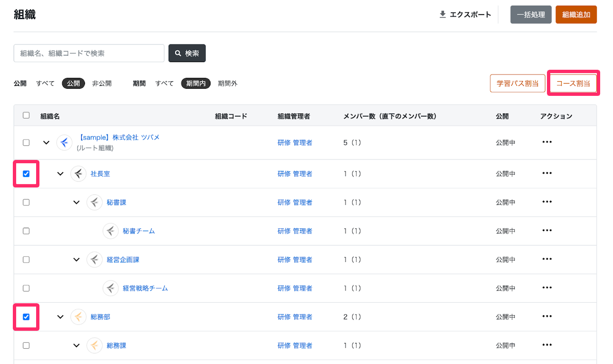This screenshot has width=613, height=364.
Task: Uncheck the 社長室 row checkbox
Action: 26,174
